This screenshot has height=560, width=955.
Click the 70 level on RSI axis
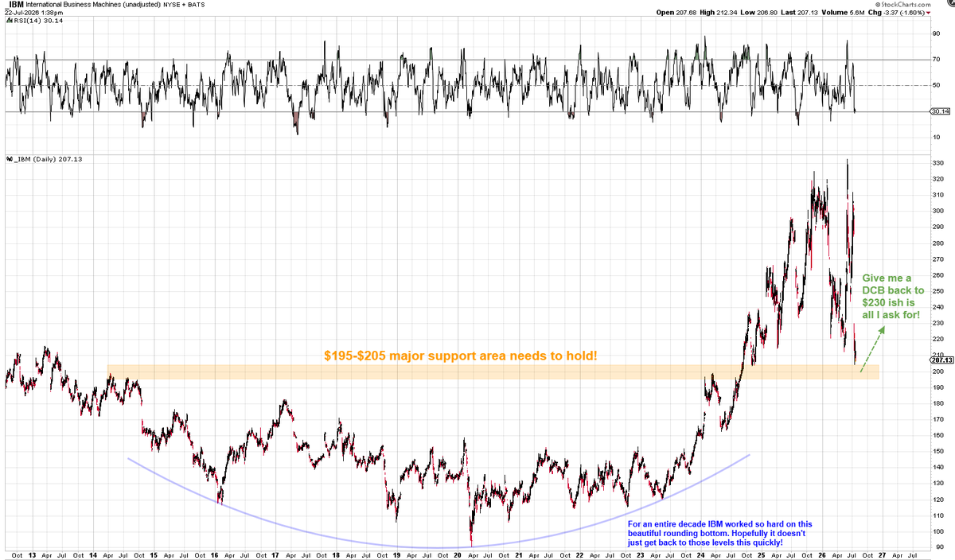tap(936, 60)
